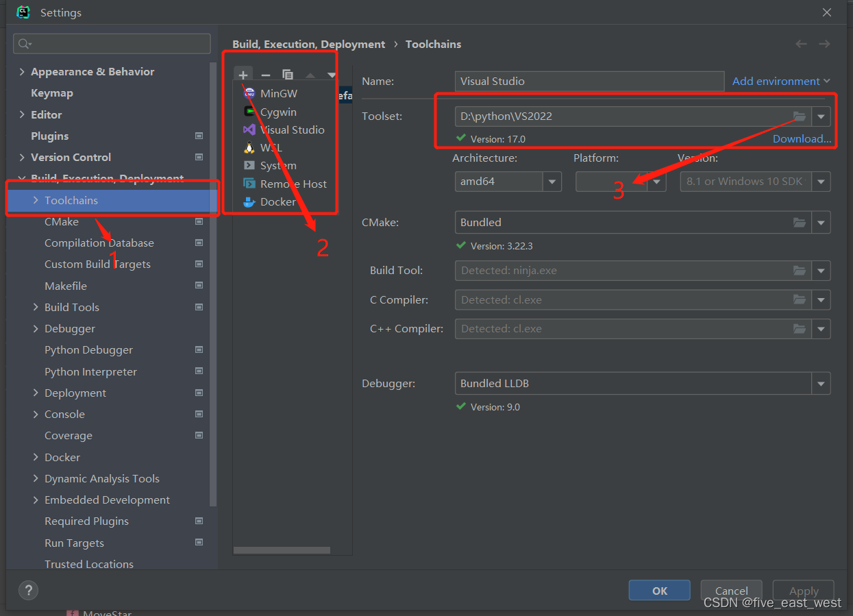Select Coverage in settings tree

pyautogui.click(x=69, y=435)
